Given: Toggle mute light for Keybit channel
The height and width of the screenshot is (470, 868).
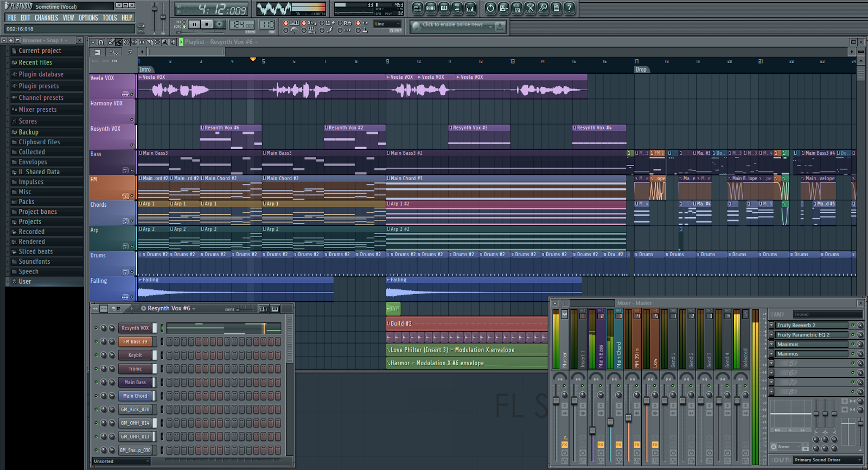Looking at the screenshot, I should tap(96, 355).
